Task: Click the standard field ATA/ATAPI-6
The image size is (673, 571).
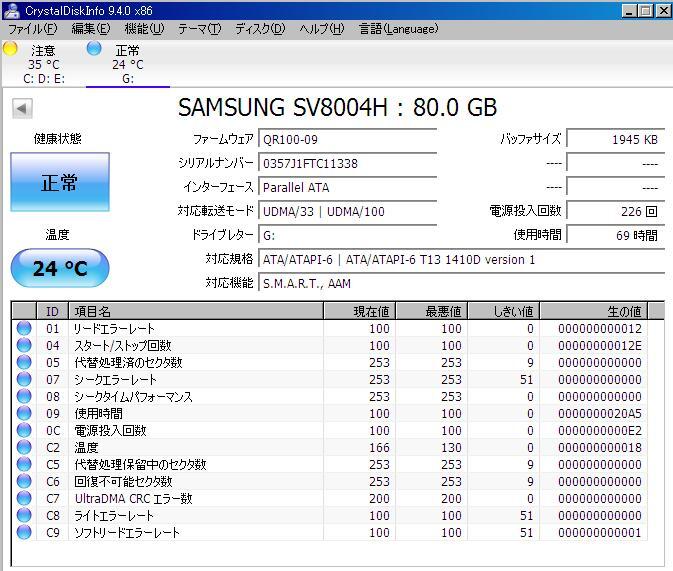Action: click(461, 260)
